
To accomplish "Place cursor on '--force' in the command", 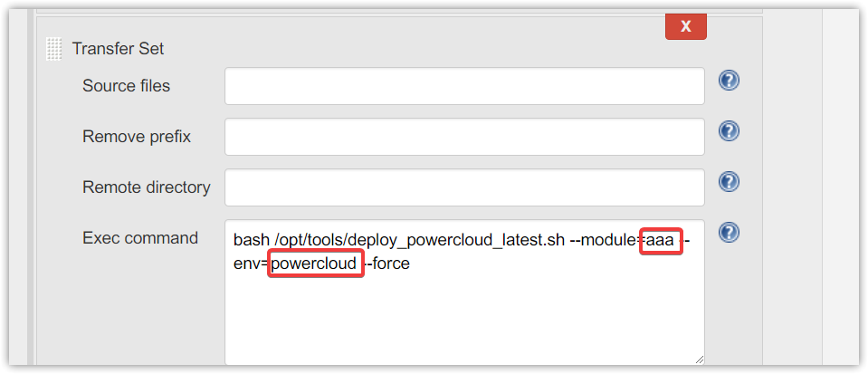I will coord(387,264).
